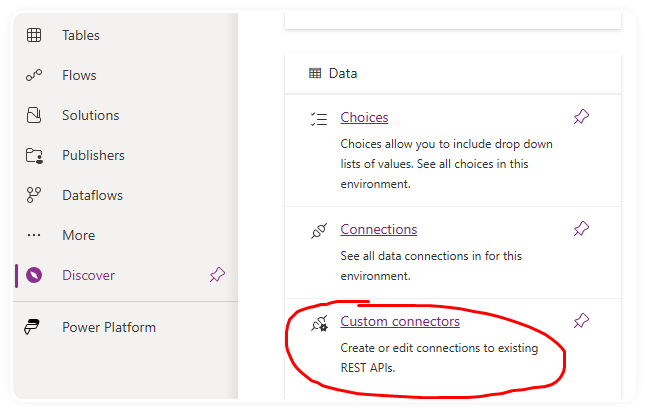Pin Choices to the navigation

click(581, 117)
